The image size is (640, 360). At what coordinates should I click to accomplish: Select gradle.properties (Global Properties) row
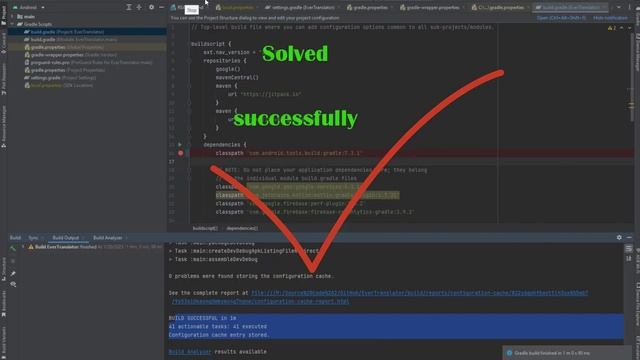tap(87, 47)
